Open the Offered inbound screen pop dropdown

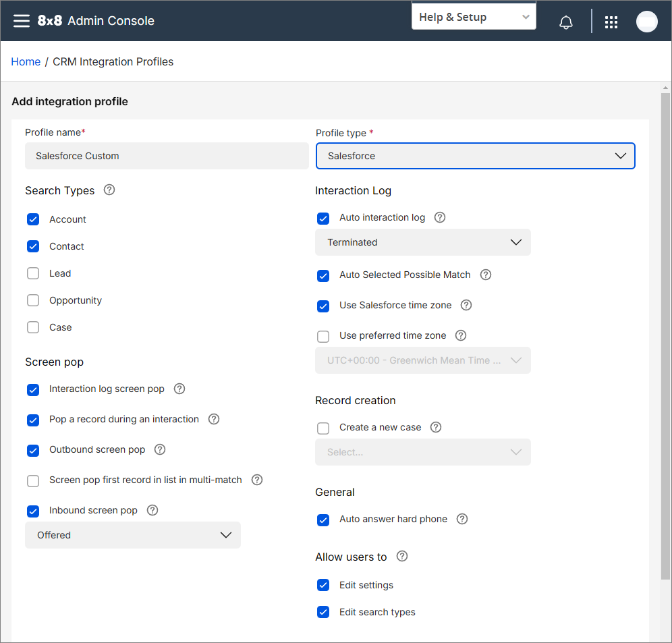(x=133, y=535)
